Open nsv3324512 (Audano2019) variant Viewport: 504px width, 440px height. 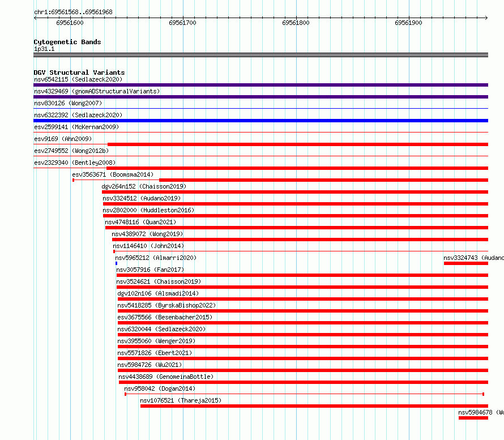pyautogui.click(x=142, y=198)
